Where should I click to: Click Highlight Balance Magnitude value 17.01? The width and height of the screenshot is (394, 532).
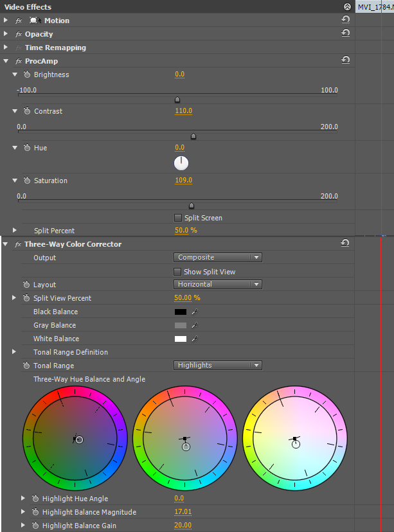pyautogui.click(x=183, y=511)
